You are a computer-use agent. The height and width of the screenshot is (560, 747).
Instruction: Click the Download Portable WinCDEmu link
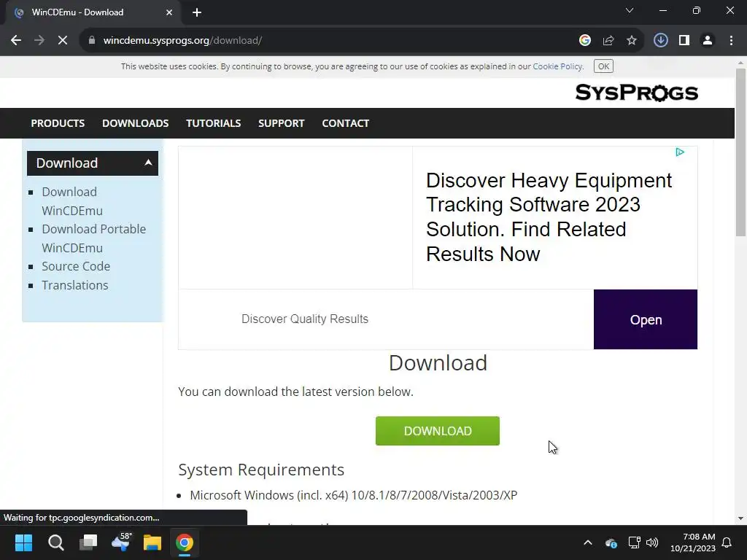point(93,238)
